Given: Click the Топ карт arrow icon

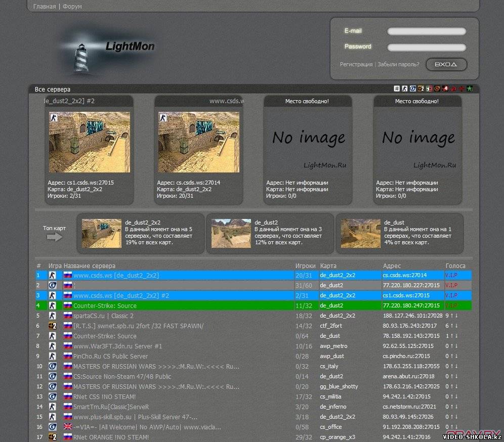Looking at the screenshot, I should (54, 237).
